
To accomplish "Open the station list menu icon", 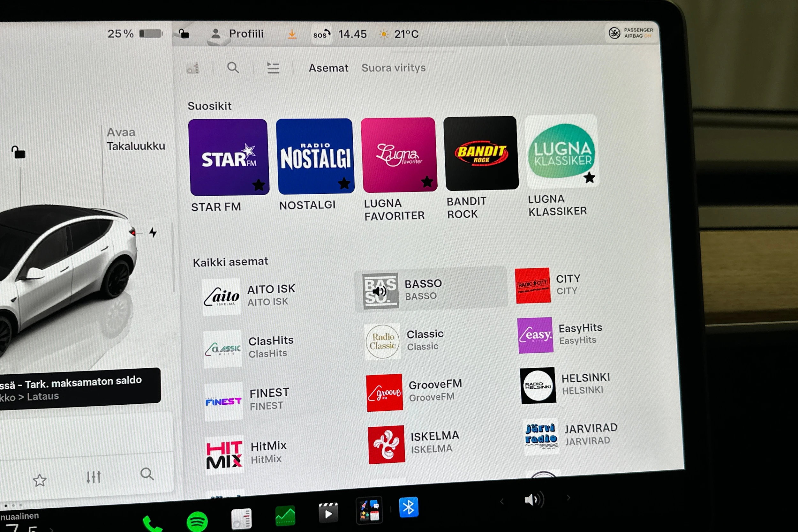I will [273, 68].
